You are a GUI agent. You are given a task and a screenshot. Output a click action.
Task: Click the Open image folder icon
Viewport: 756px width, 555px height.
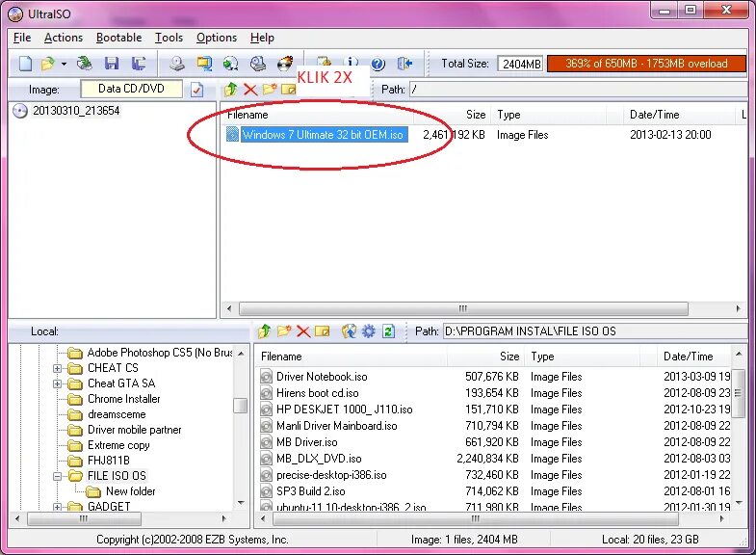point(48,64)
